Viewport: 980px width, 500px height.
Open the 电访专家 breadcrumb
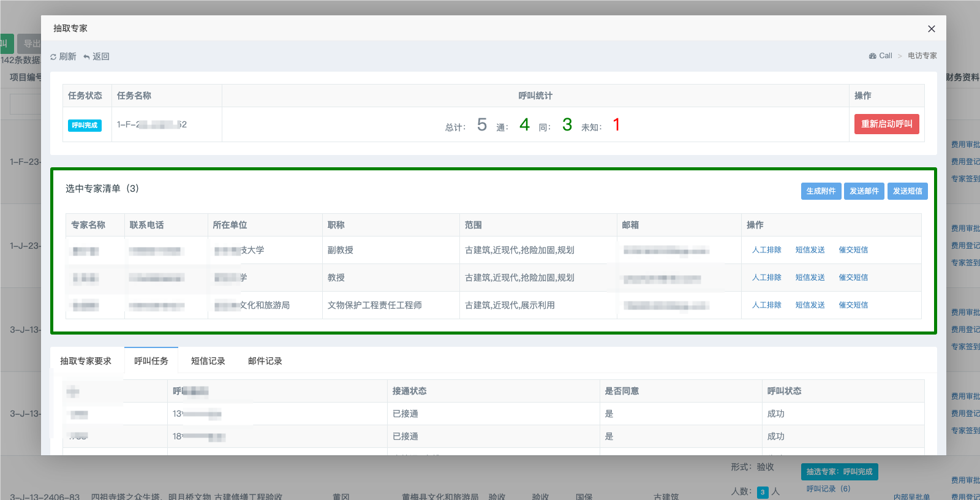pos(922,56)
